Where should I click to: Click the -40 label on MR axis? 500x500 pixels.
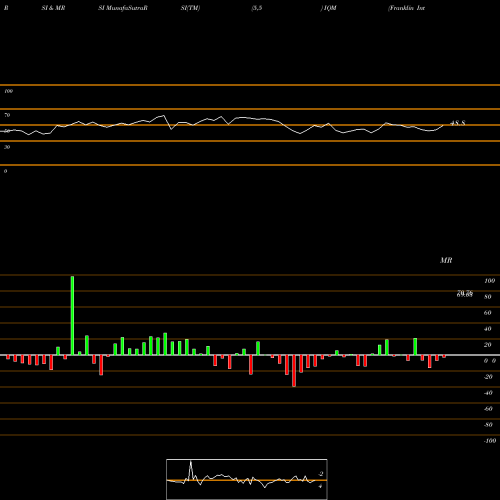point(488,393)
